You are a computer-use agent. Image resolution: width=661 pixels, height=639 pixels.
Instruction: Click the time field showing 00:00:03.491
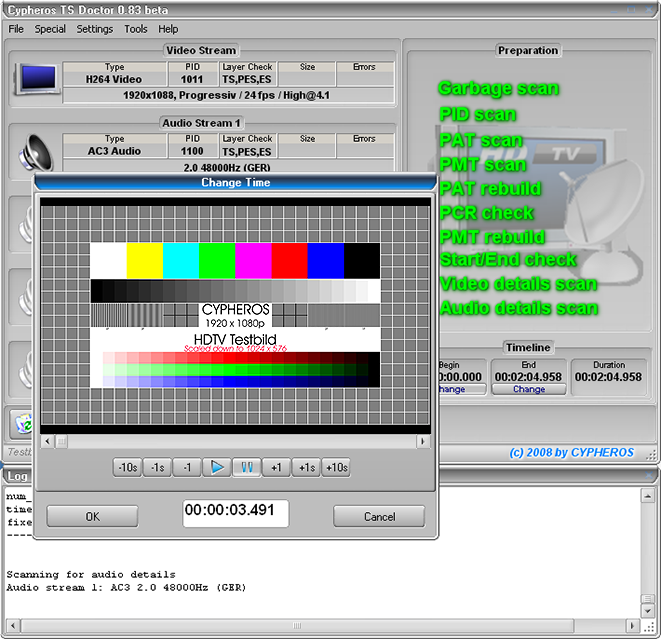235,513
